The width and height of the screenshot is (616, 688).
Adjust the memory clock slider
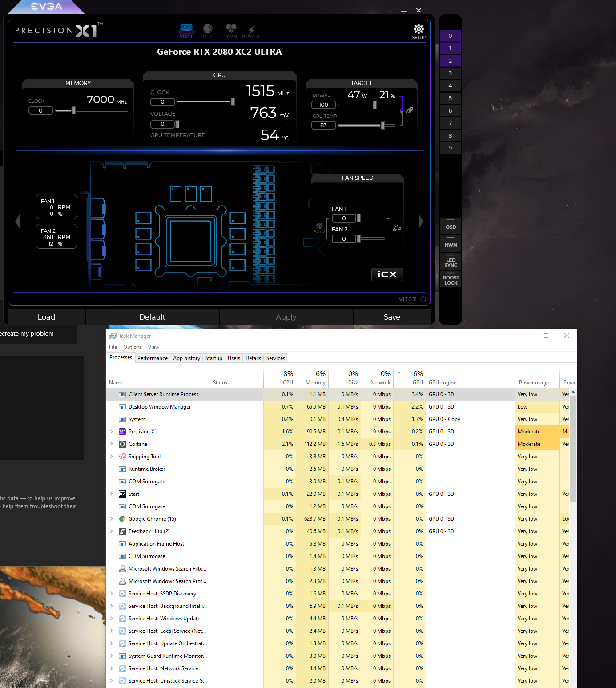73,110
